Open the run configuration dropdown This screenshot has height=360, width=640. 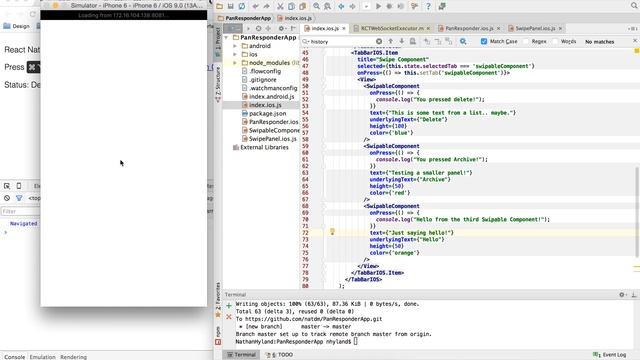click(x=366, y=6)
